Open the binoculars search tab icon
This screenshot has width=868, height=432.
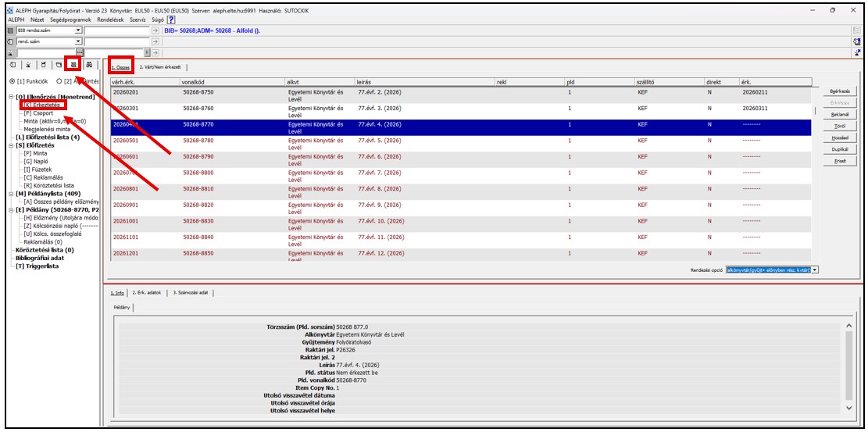coord(89,65)
